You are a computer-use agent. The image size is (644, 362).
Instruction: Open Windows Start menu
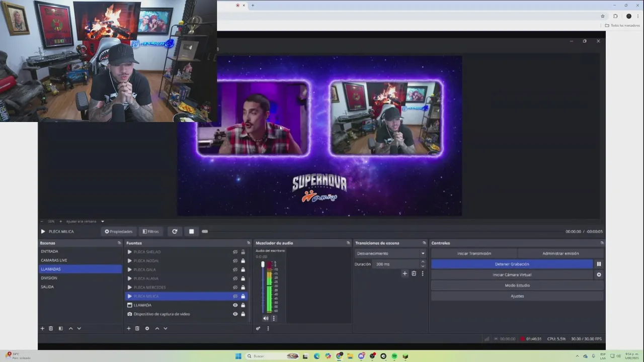(x=238, y=356)
